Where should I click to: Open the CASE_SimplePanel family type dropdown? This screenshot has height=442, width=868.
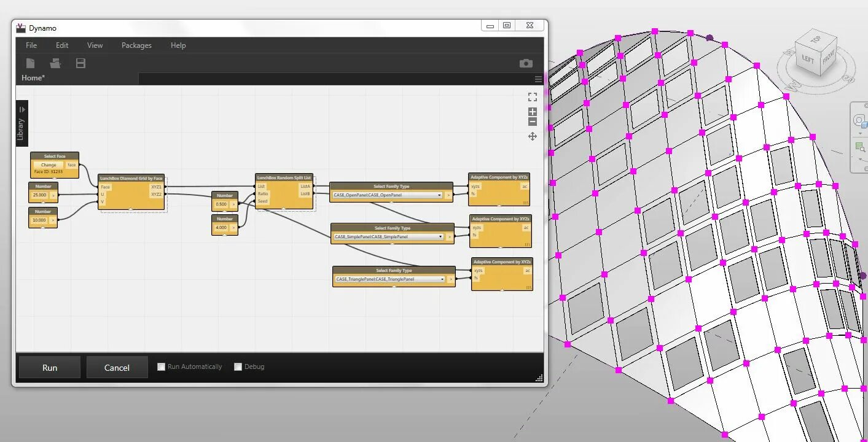point(388,236)
